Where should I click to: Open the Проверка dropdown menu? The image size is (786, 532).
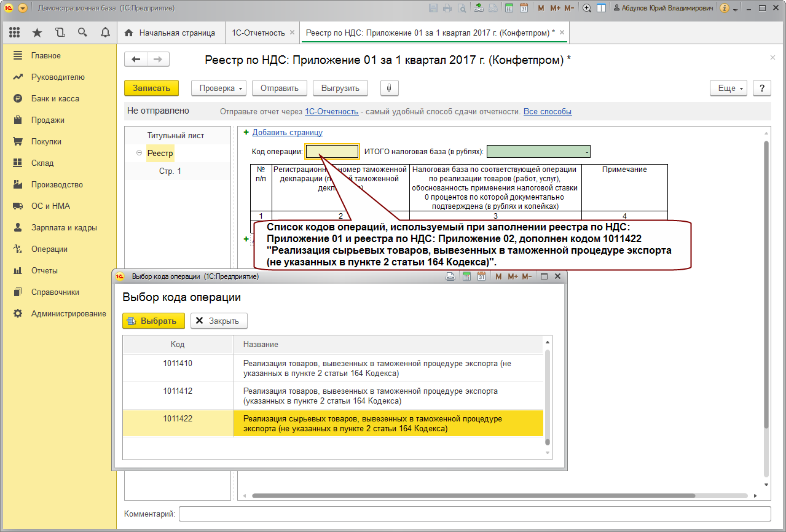pos(221,88)
